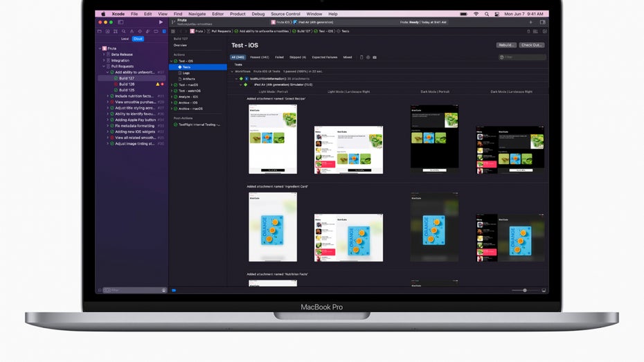The width and height of the screenshot is (644, 362).
Task: Select the Report navigator icon
Action: (162, 31)
